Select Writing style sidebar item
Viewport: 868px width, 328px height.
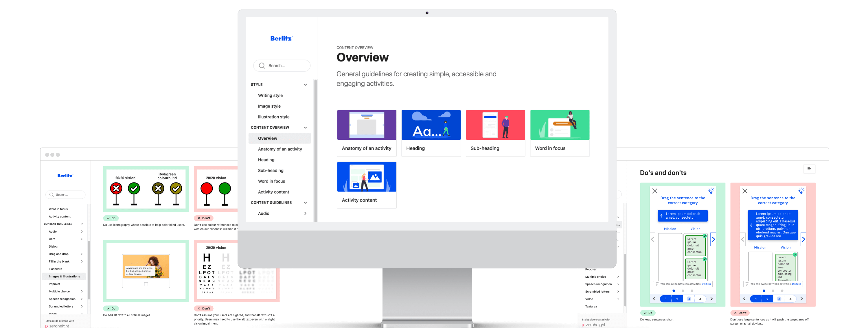(270, 95)
